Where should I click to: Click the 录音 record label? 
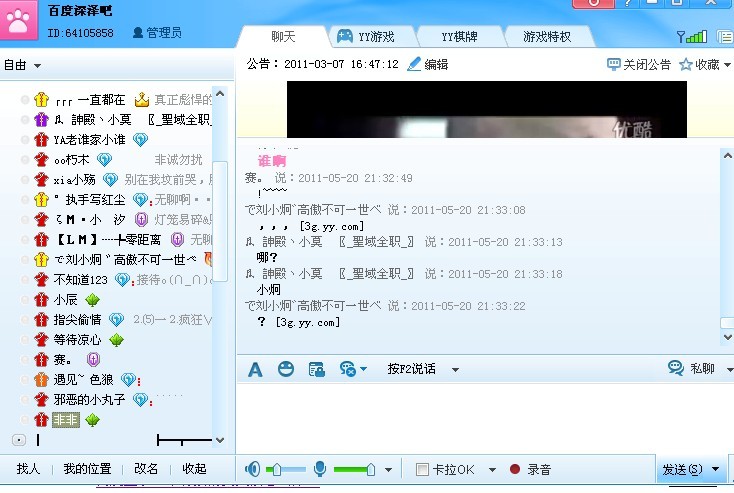click(539, 470)
